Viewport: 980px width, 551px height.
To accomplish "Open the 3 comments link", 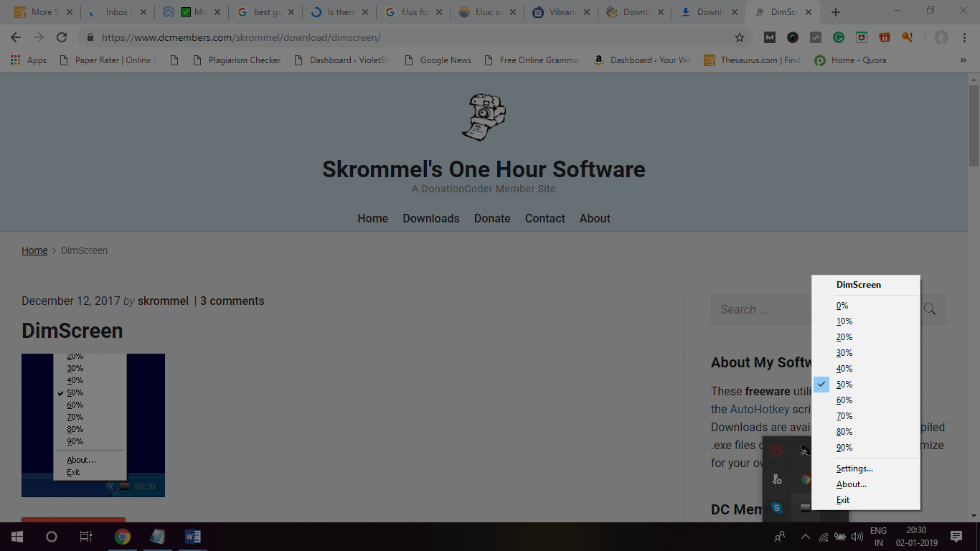I will (232, 301).
